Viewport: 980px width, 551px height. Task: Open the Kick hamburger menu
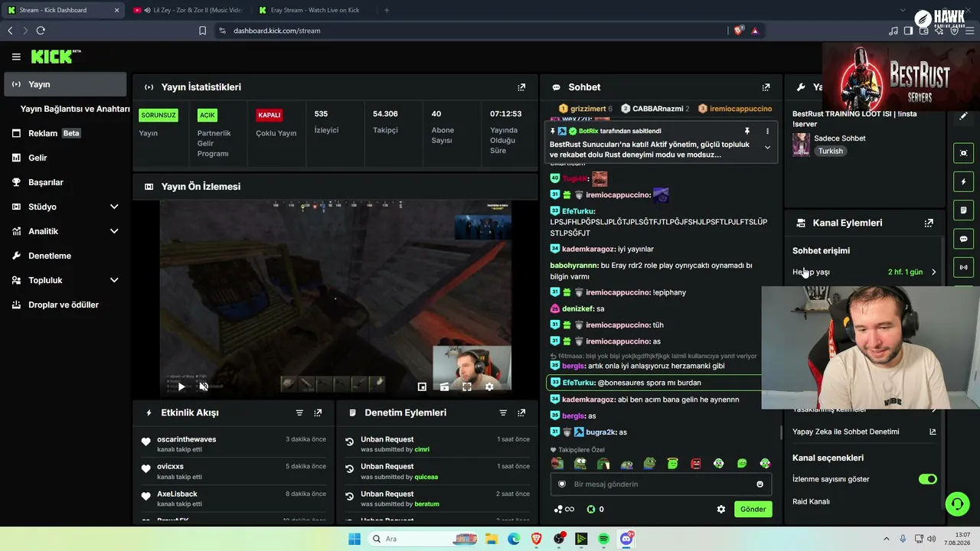point(16,57)
